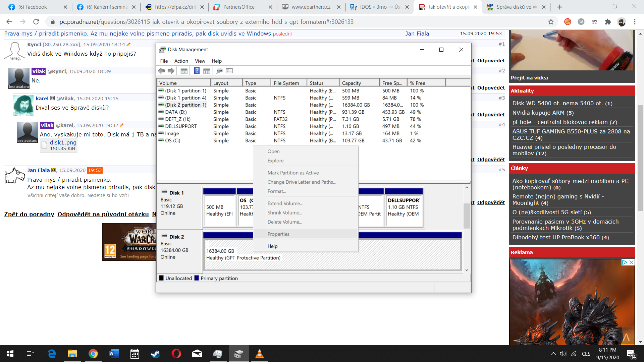Open the disk1.png attachment link
The image size is (644, 362).
pos(63,142)
